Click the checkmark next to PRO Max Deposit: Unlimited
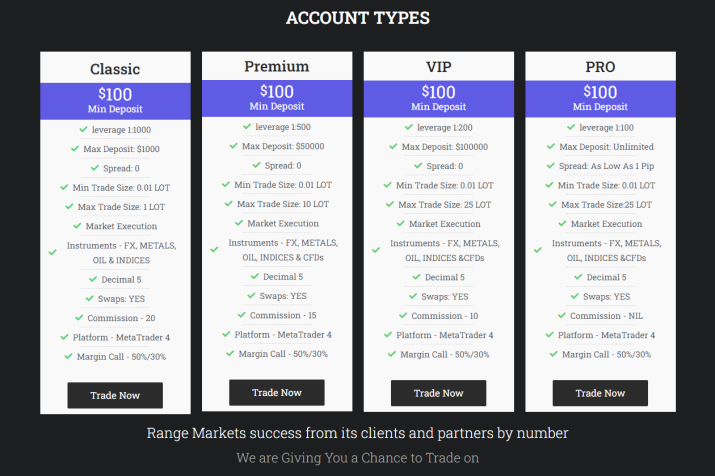 [551, 146]
